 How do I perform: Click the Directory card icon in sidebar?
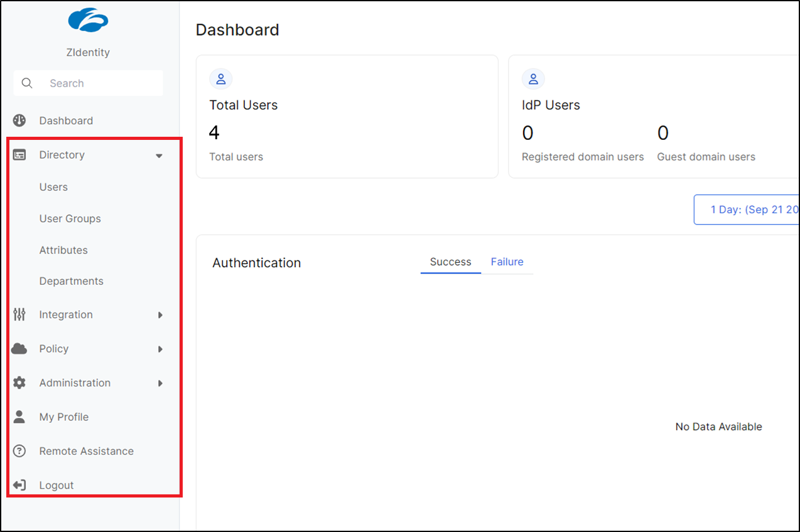[x=19, y=155]
